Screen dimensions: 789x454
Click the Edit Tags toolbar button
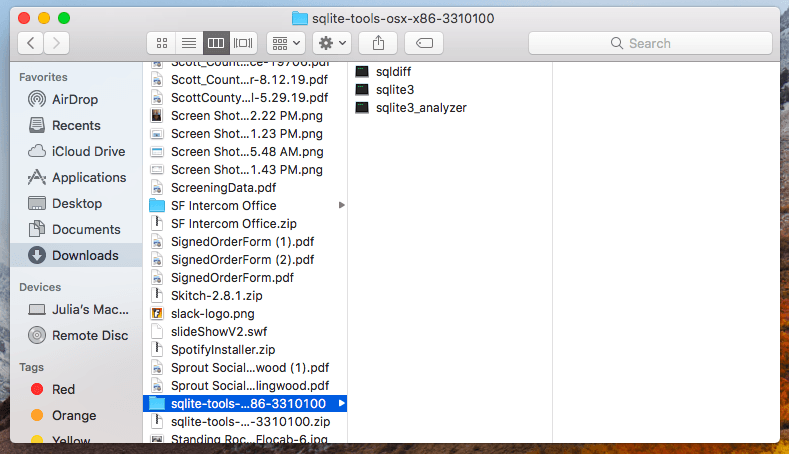(424, 43)
